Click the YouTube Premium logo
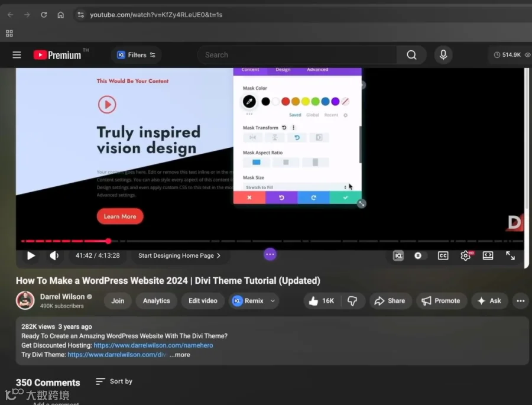This screenshot has height=405, width=532. click(x=57, y=55)
